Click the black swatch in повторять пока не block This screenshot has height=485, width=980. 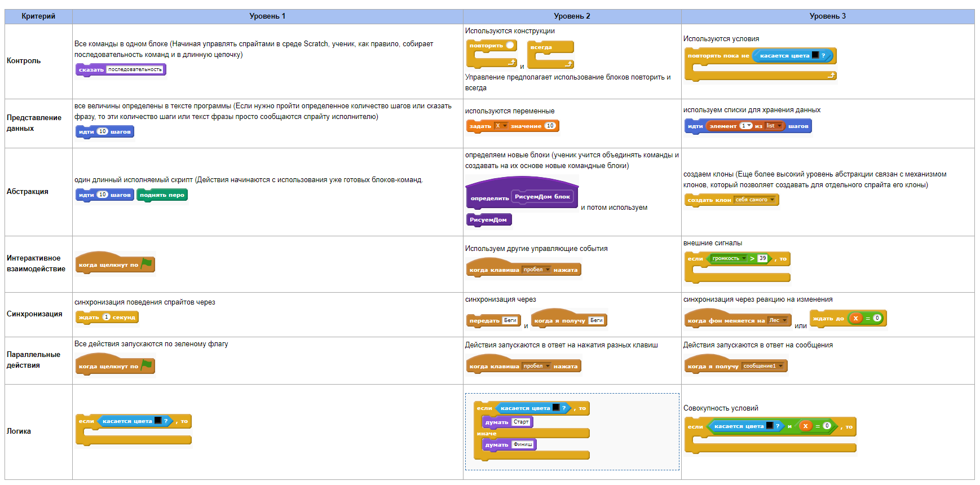pos(815,55)
